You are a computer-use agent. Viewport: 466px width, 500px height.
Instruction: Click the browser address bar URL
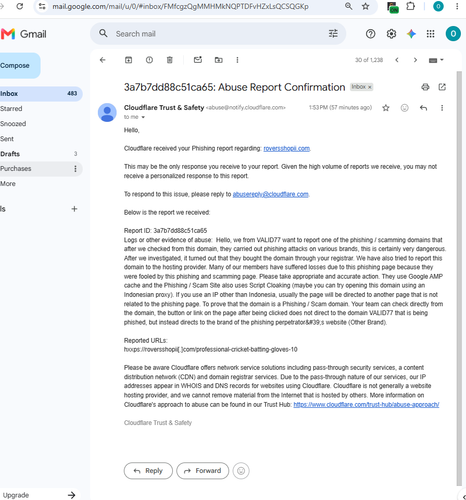180,6
